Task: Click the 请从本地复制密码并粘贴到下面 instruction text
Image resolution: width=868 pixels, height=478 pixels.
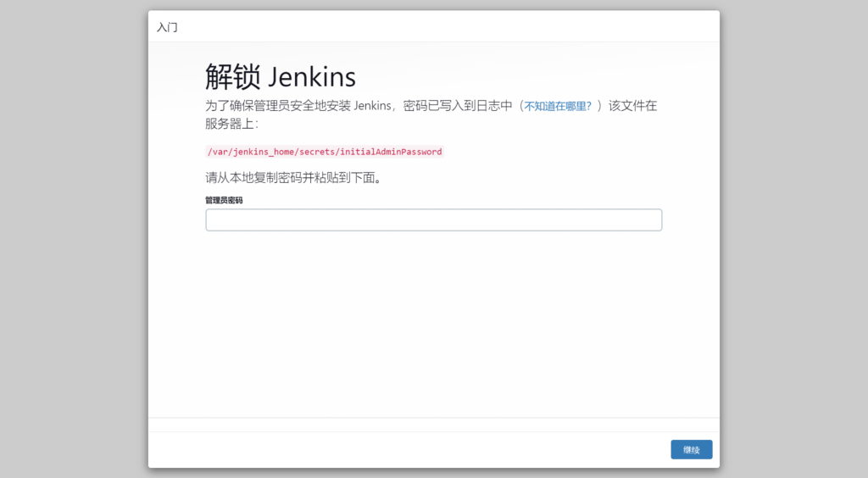Action: pos(292,179)
